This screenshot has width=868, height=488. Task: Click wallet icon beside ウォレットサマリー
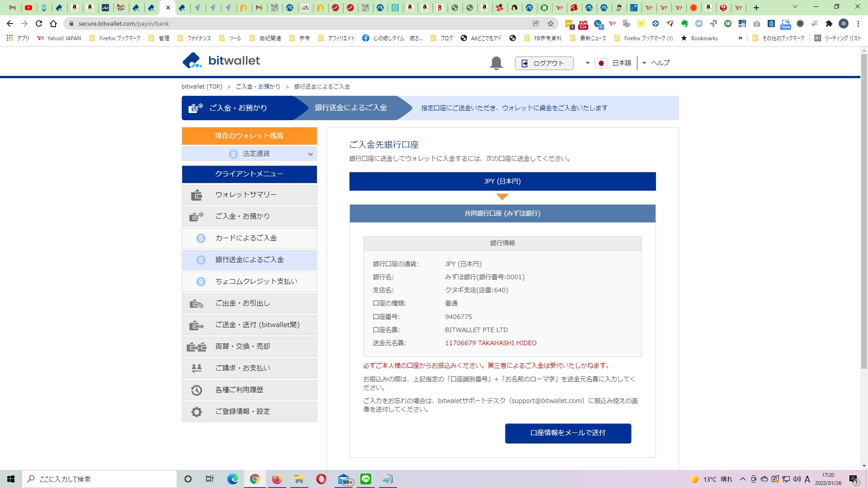tap(196, 195)
